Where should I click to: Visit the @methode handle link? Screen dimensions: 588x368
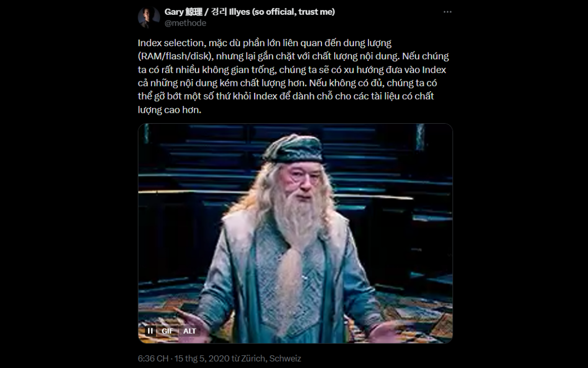185,23
